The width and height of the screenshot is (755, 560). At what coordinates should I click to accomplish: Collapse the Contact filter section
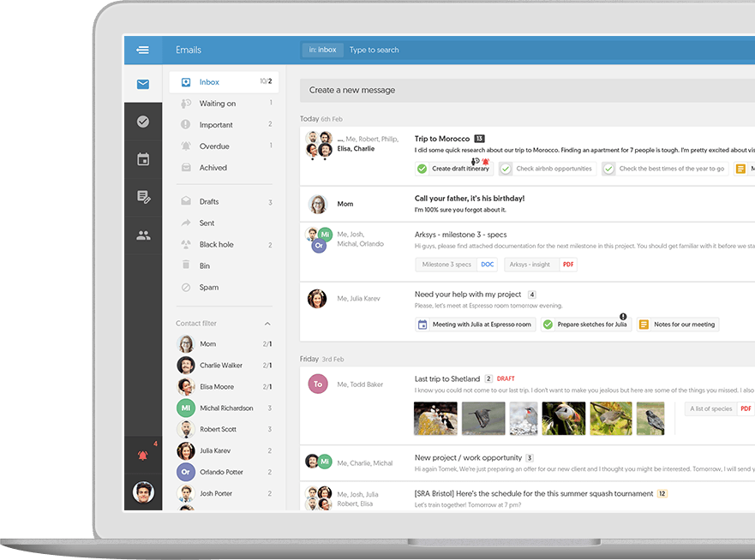pyautogui.click(x=267, y=324)
